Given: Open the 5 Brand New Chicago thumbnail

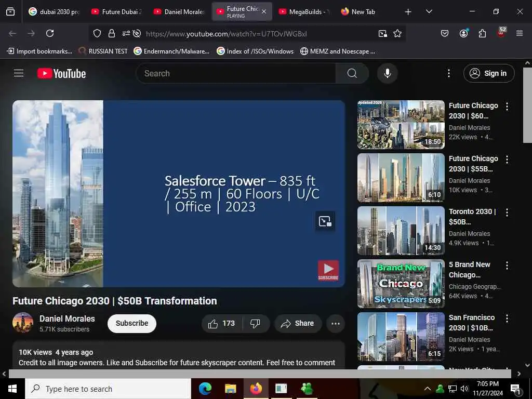Looking at the screenshot, I should (x=401, y=284).
